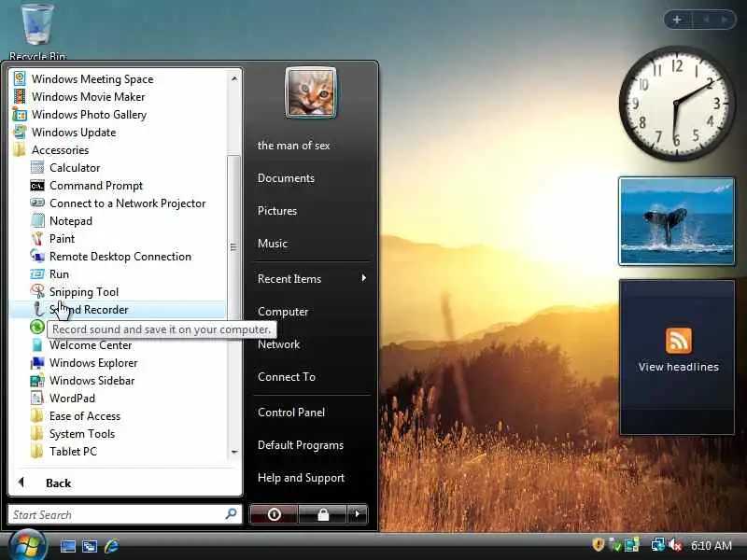Viewport: 747px width, 560px height.
Task: Click the search magnifier icon
Action: click(231, 514)
